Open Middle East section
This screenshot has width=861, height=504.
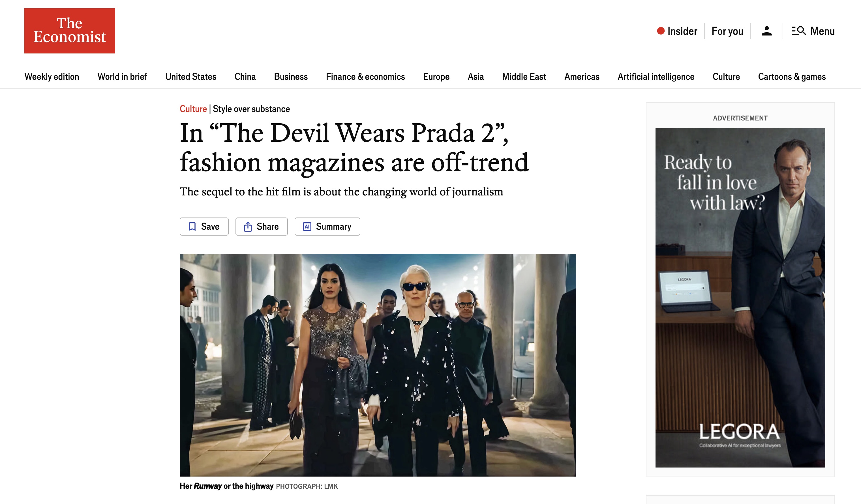(x=524, y=77)
